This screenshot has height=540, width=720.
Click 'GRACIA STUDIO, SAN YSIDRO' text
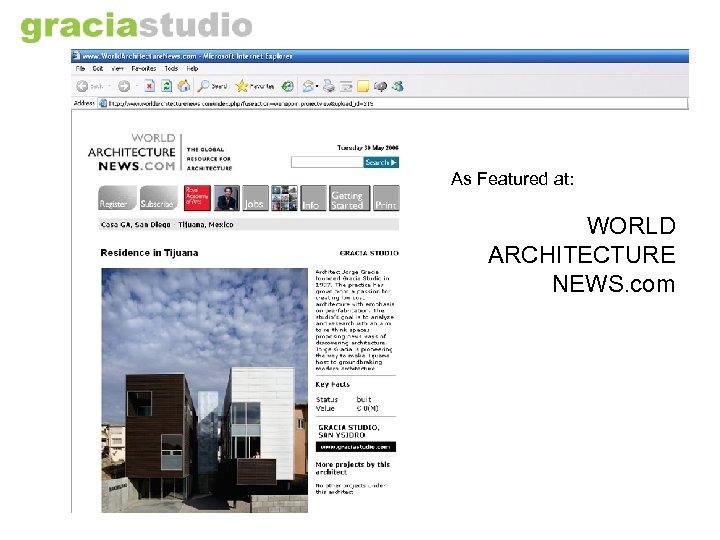[x=349, y=431]
